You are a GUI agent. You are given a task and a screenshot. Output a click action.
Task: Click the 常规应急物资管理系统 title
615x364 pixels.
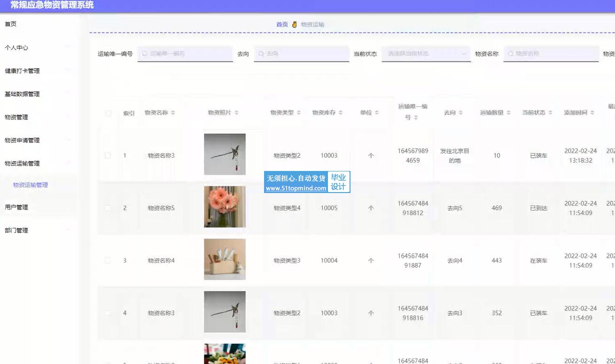click(x=52, y=5)
